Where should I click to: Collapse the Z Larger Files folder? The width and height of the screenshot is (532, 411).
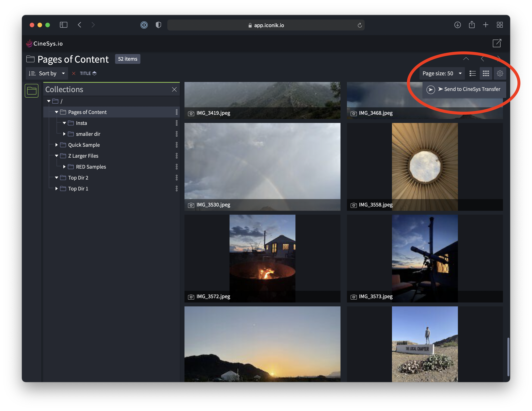tap(57, 156)
